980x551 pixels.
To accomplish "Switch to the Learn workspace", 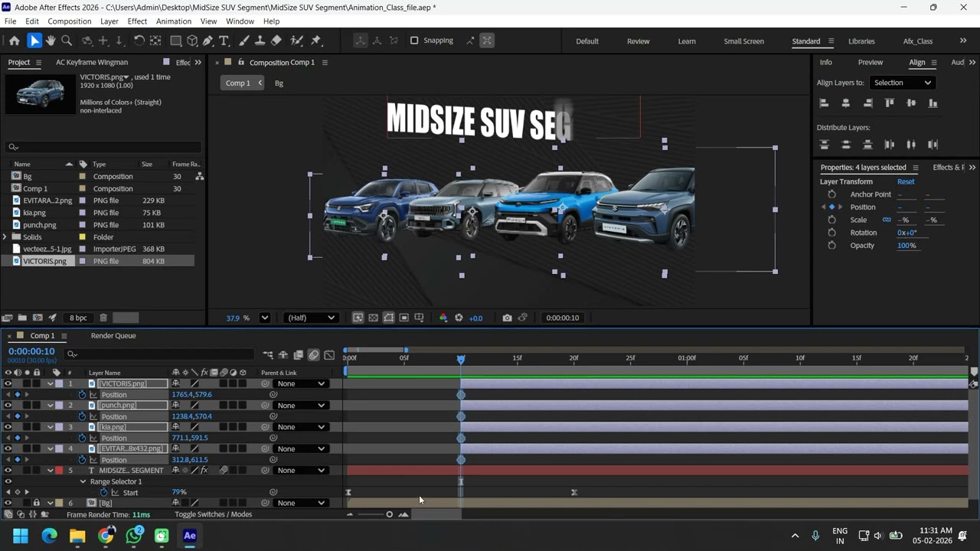I will (x=687, y=41).
